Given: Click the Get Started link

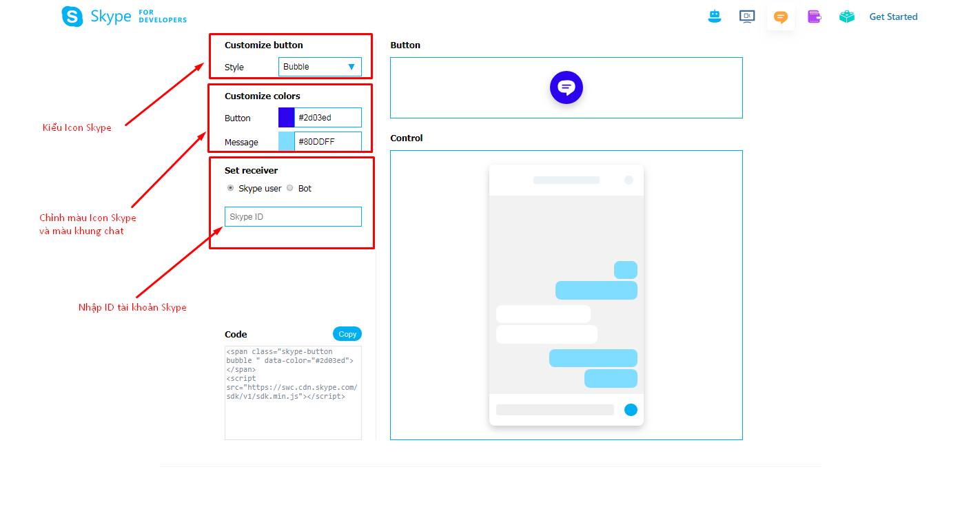Looking at the screenshot, I should pos(893,17).
